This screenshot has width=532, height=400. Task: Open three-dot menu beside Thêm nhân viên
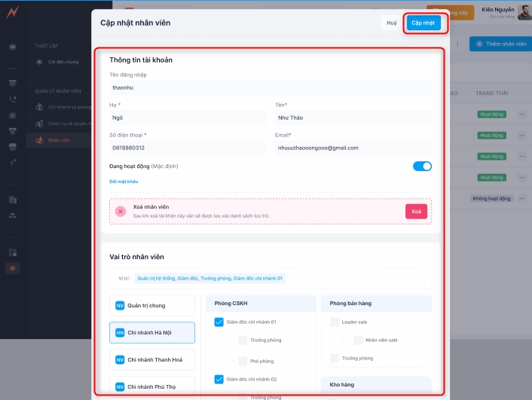pyautogui.click(x=457, y=44)
